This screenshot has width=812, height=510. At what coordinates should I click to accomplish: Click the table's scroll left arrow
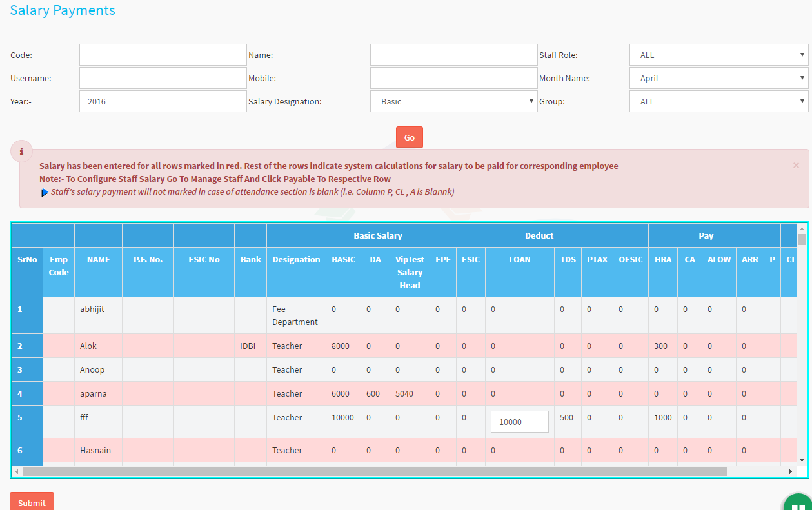pyautogui.click(x=17, y=471)
